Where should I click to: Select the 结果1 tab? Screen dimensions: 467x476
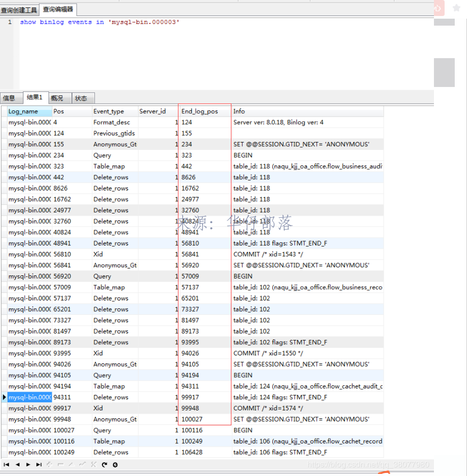pos(35,97)
